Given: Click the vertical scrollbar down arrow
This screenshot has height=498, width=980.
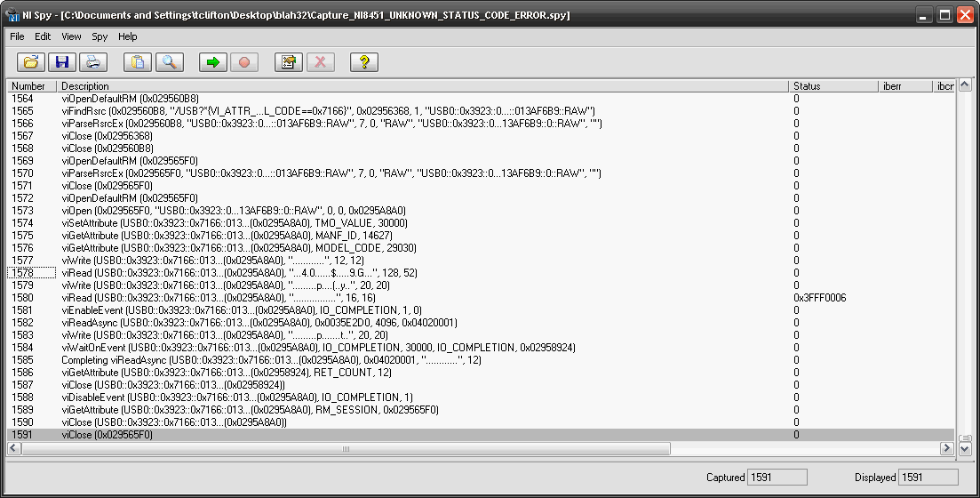Looking at the screenshot, I should (965, 448).
